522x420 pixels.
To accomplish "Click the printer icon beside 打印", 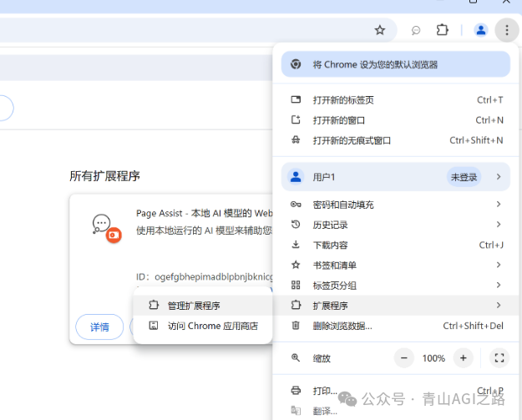I will pyautogui.click(x=296, y=390).
